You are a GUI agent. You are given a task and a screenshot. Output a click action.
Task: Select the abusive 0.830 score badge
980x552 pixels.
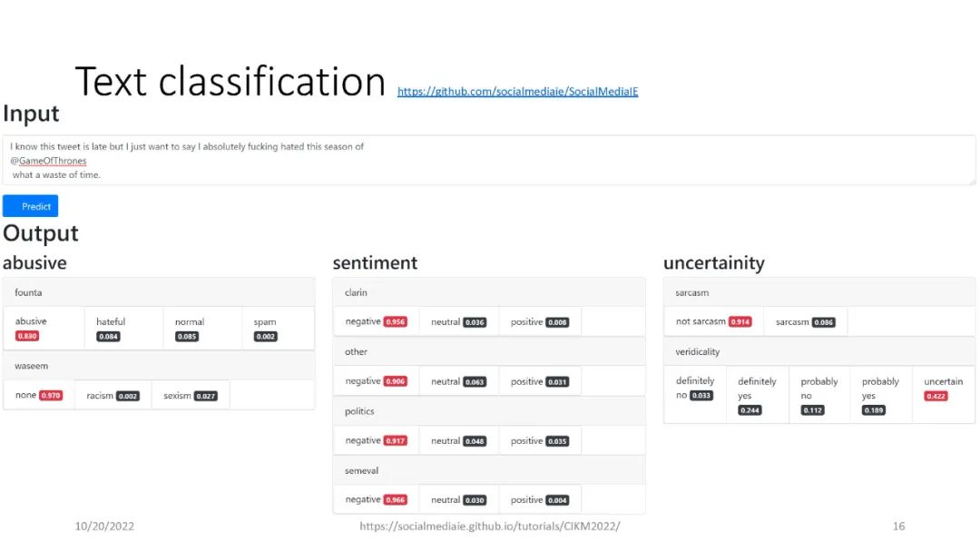[27, 337]
